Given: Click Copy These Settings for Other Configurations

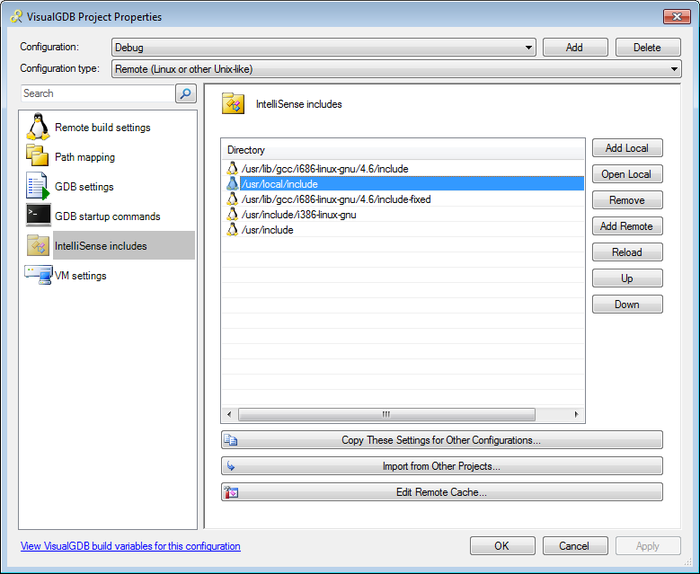Looking at the screenshot, I should (x=442, y=440).
